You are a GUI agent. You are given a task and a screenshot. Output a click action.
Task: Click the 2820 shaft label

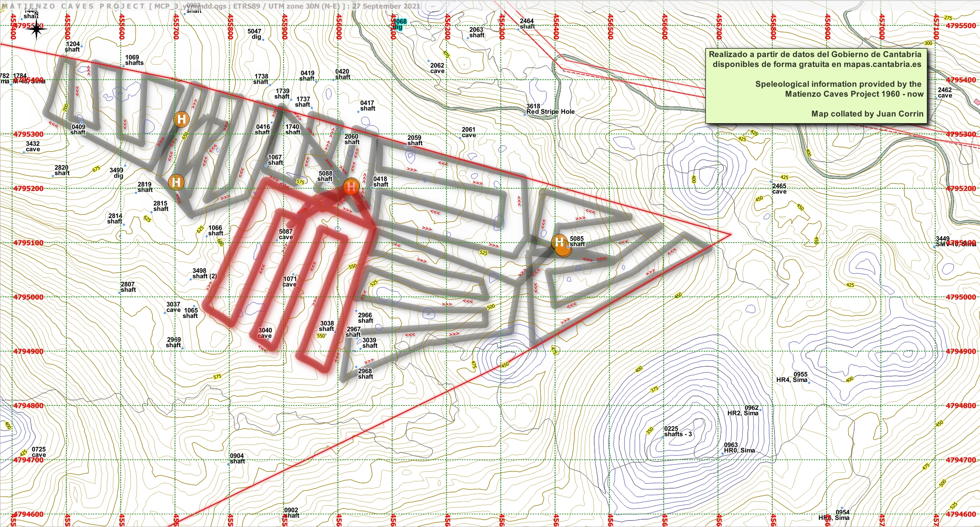pyautogui.click(x=62, y=170)
